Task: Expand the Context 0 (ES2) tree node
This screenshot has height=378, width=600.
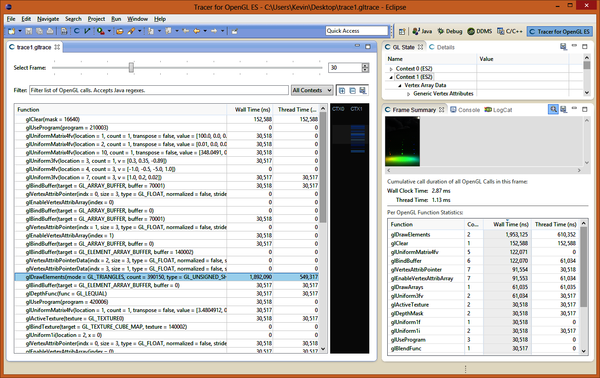Action: 391,69
